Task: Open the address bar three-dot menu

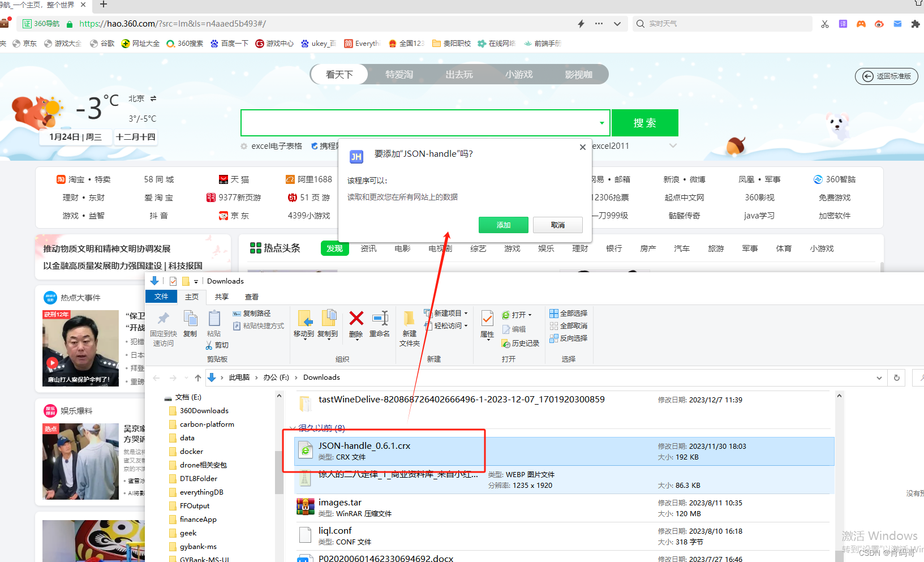Action: click(599, 24)
